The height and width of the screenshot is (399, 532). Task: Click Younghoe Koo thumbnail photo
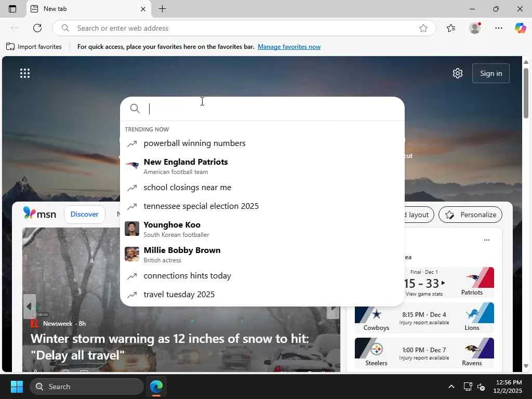point(131,229)
